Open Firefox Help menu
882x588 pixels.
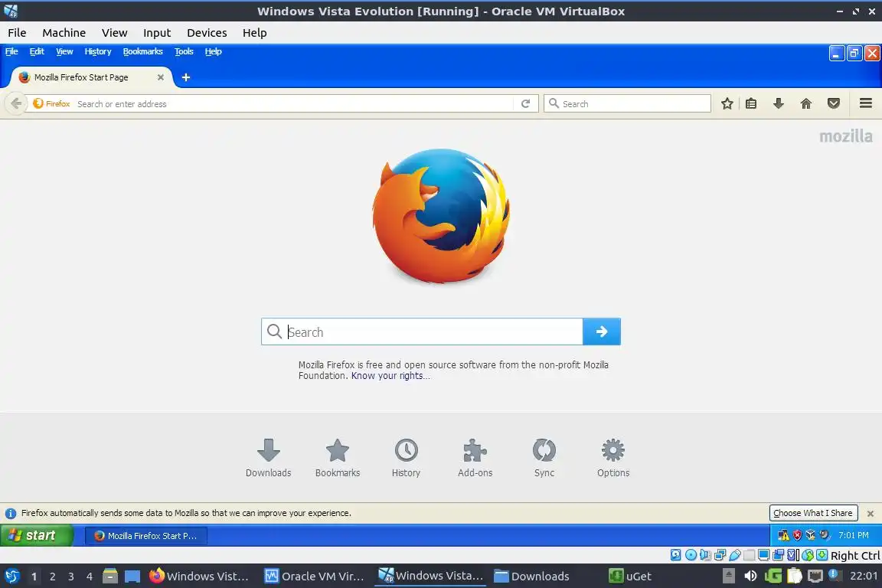[213, 51]
